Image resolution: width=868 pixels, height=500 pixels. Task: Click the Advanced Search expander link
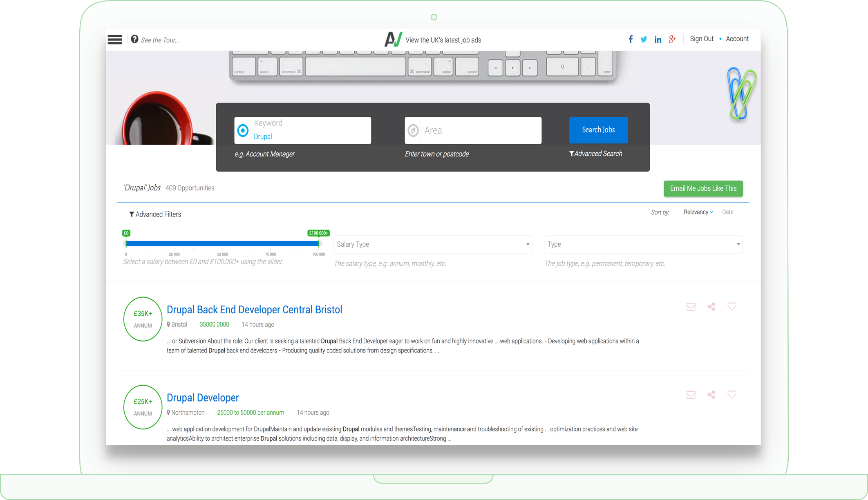(594, 154)
